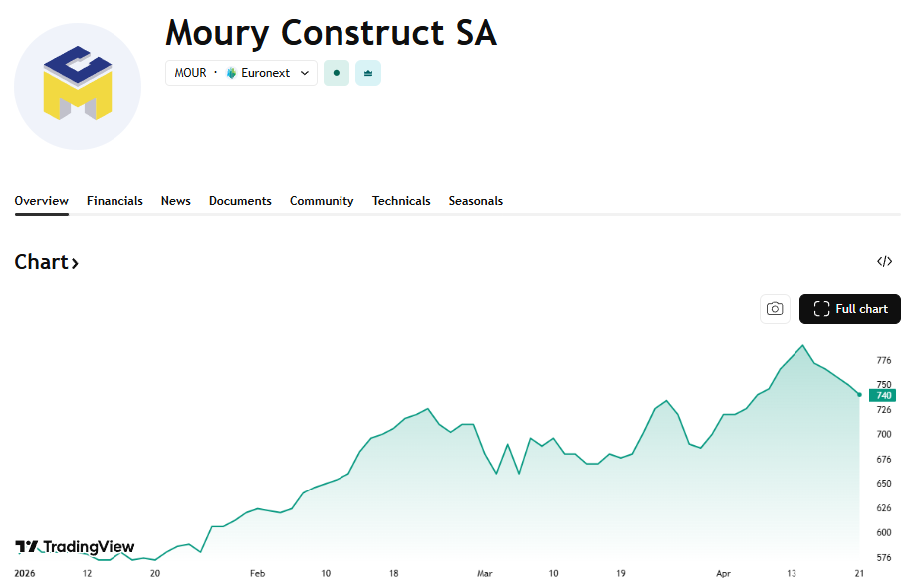Select the Overview tab

(42, 201)
